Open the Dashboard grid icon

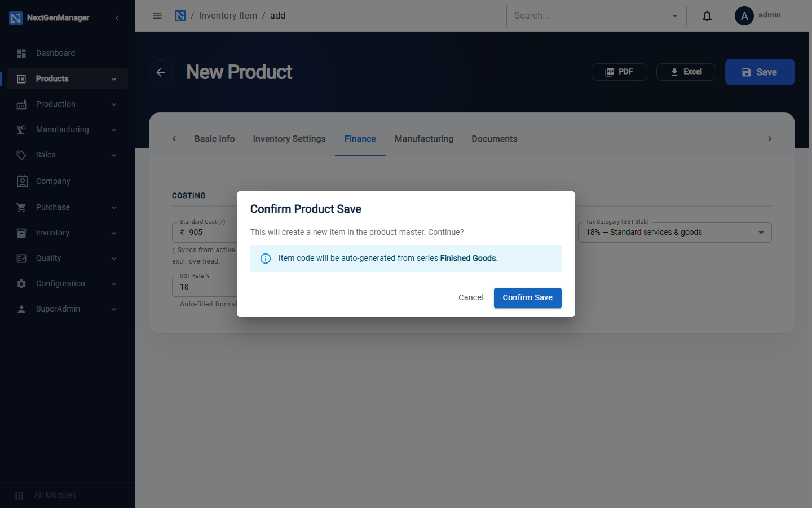point(21,54)
